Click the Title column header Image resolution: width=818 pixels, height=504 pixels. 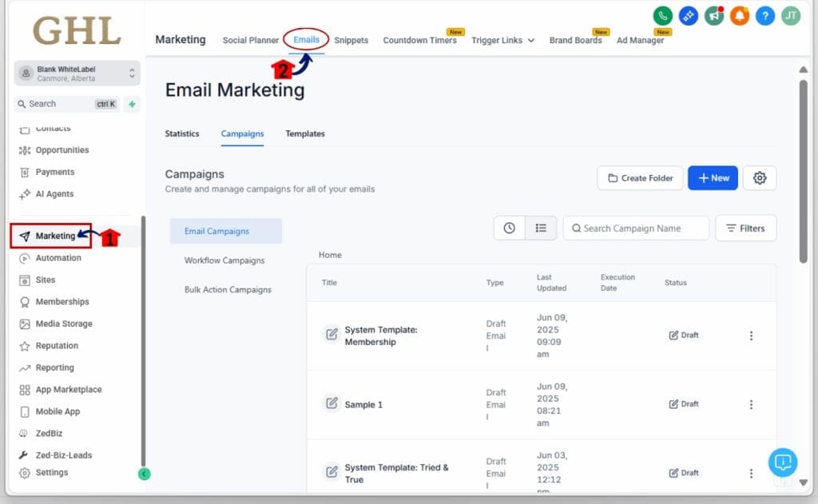(x=329, y=283)
